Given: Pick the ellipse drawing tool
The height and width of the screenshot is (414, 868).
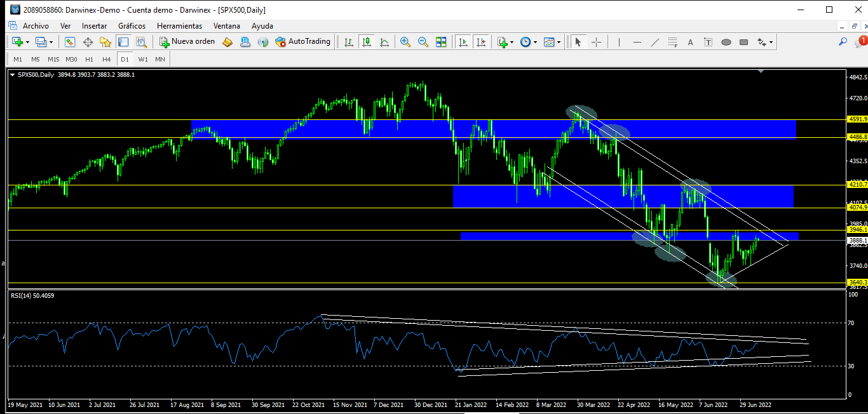Looking at the screenshot, I should tap(726, 42).
